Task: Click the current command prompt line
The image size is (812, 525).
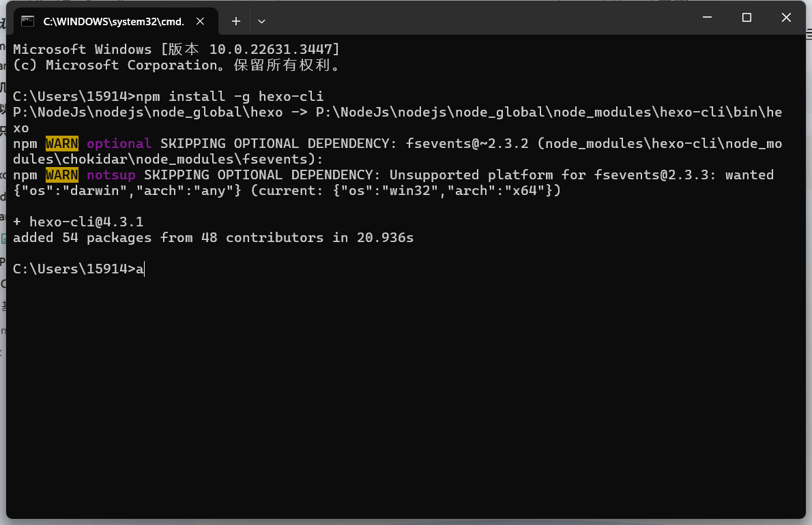Action: click(78, 269)
